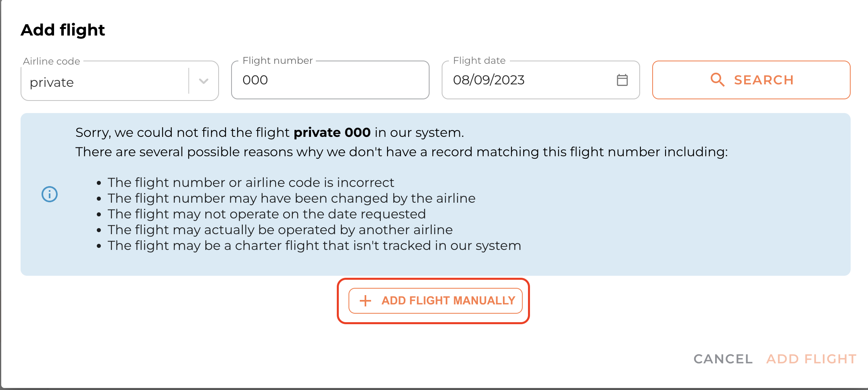The height and width of the screenshot is (390, 868).
Task: Click the Flight number field label
Action: click(278, 61)
